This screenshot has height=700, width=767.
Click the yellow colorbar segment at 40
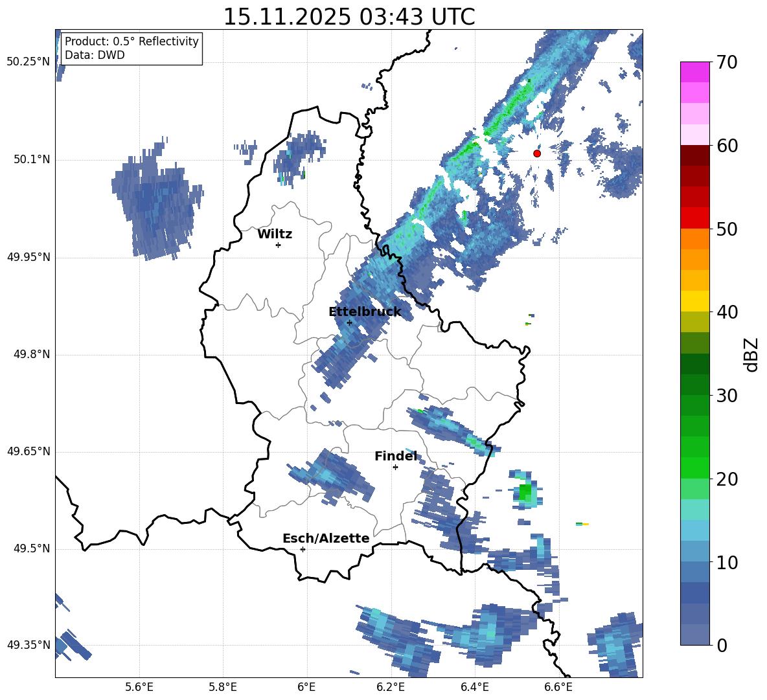click(694, 300)
